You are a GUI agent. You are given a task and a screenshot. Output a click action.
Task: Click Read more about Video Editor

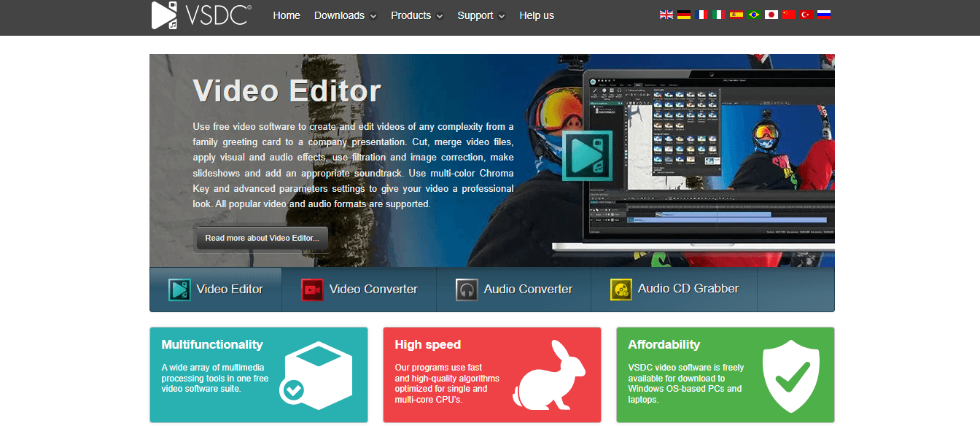click(262, 238)
